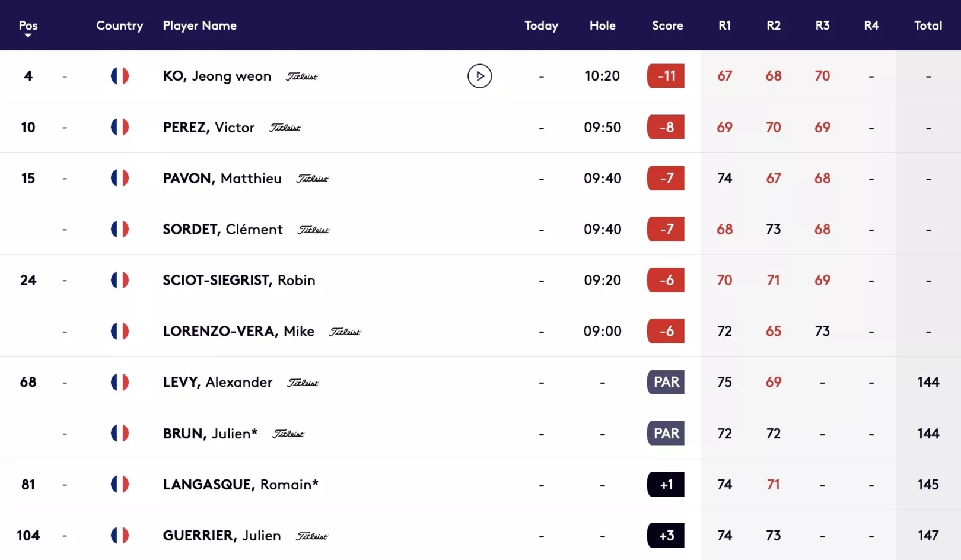Click the French flag beside GUERRIER, Julien

coord(120,535)
